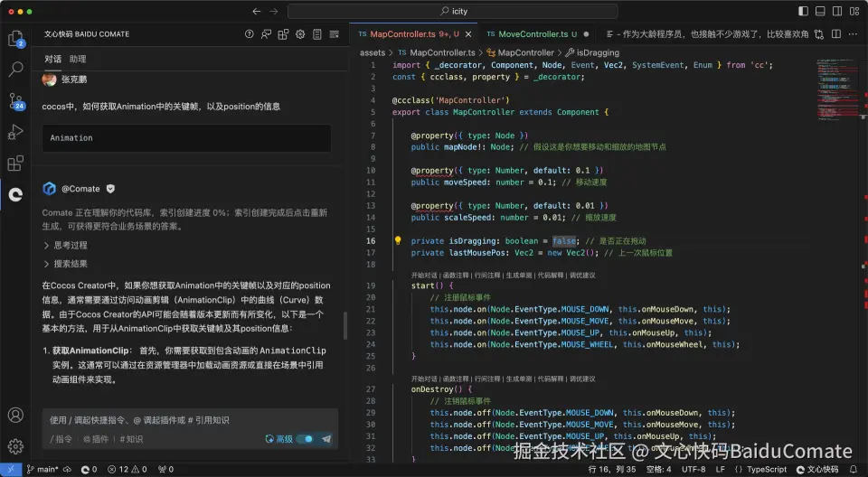Open problems showing 12 errors 0 warnings
This screenshot has height=477, width=868.
[127, 469]
